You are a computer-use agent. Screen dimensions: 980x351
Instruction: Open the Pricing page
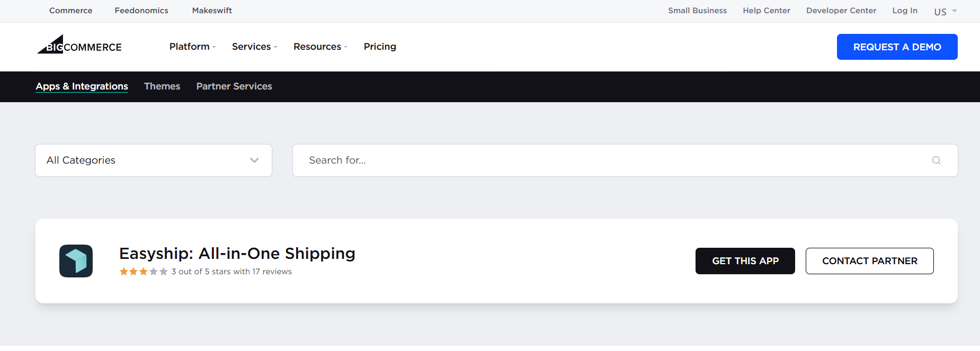click(x=380, y=47)
